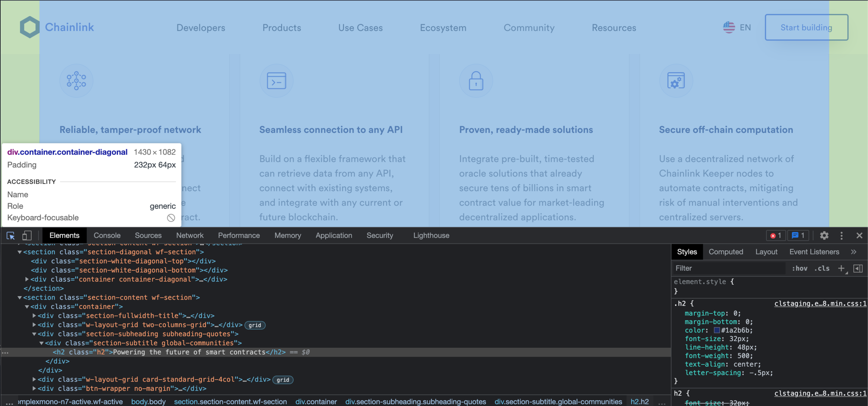The height and width of the screenshot is (406, 868).
Task: Collapse the section-content wf-section node
Action: coord(20,297)
